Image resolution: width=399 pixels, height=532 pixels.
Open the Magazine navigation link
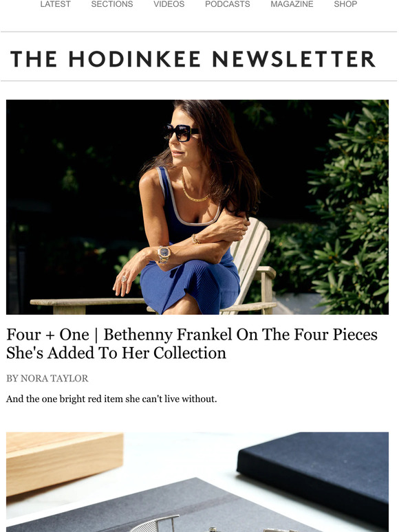click(292, 4)
